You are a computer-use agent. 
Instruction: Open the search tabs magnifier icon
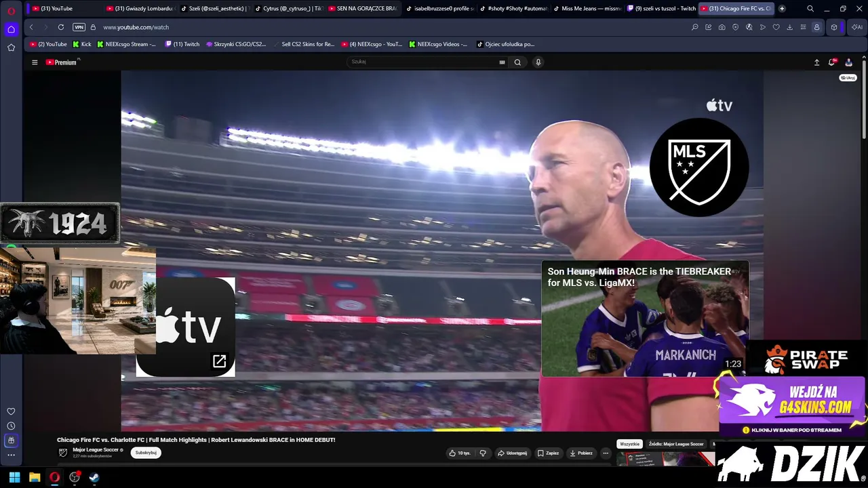810,9
